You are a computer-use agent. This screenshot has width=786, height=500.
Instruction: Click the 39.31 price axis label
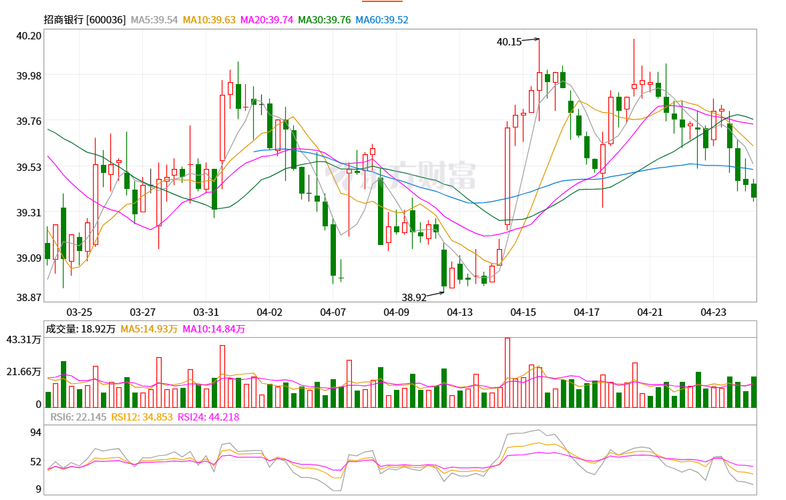(x=29, y=213)
